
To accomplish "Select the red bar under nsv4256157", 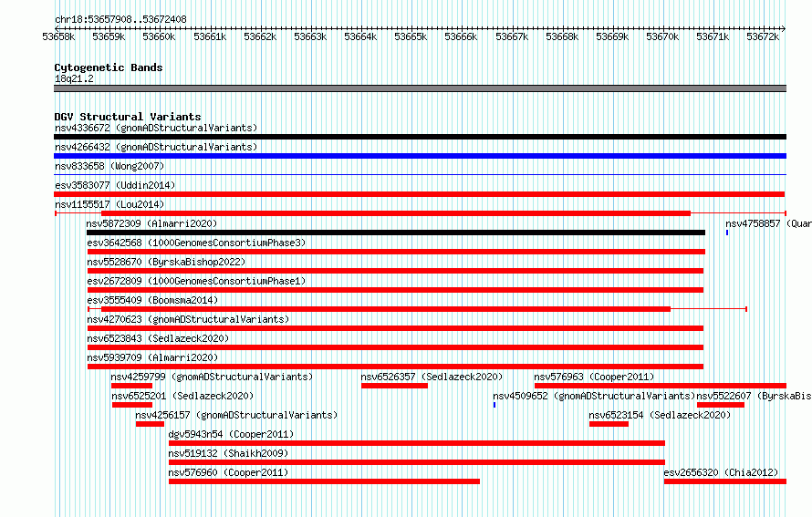I will click(x=150, y=424).
